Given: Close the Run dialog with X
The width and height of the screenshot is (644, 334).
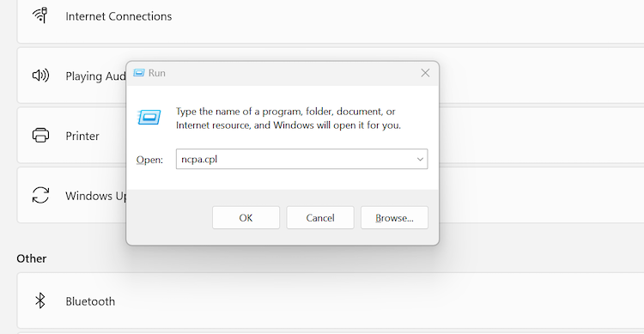Looking at the screenshot, I should click(425, 73).
